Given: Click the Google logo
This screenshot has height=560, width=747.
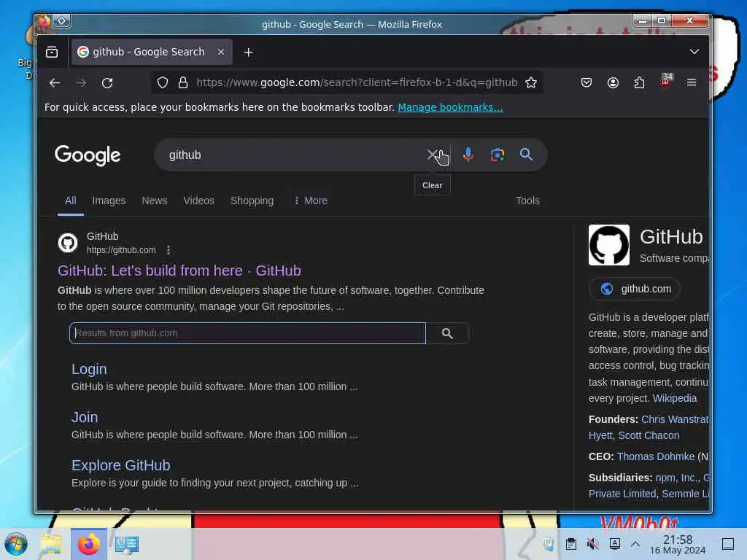Looking at the screenshot, I should pyautogui.click(x=88, y=155).
